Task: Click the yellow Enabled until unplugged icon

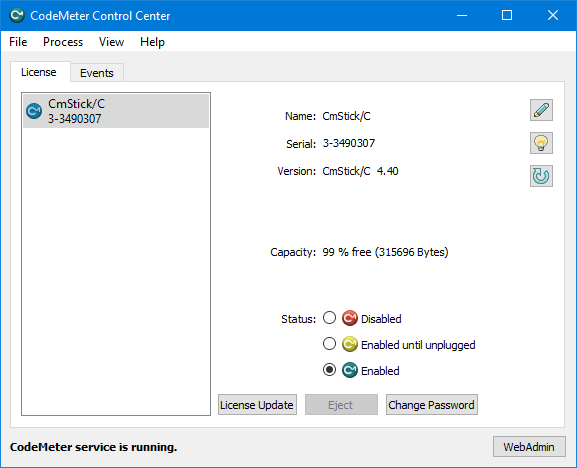Action: pyautogui.click(x=350, y=344)
